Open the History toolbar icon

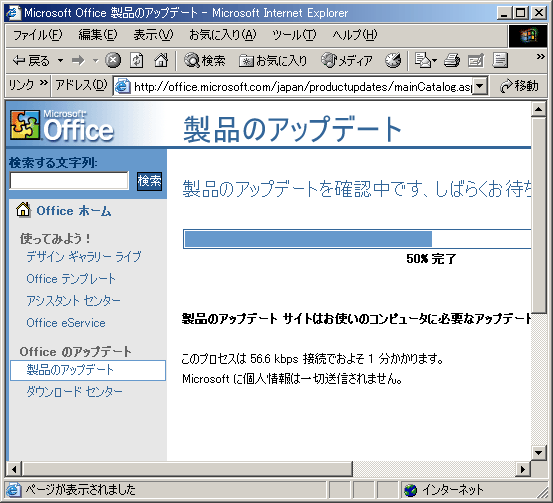pos(393,61)
